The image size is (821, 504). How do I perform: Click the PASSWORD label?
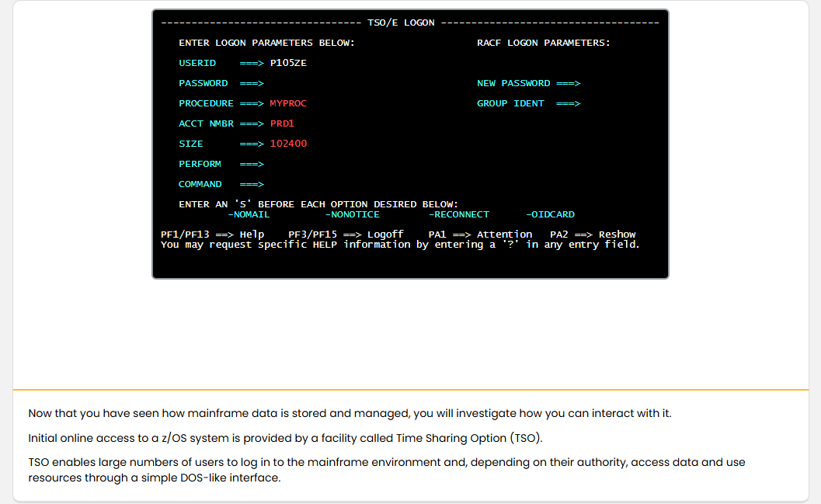click(x=204, y=83)
